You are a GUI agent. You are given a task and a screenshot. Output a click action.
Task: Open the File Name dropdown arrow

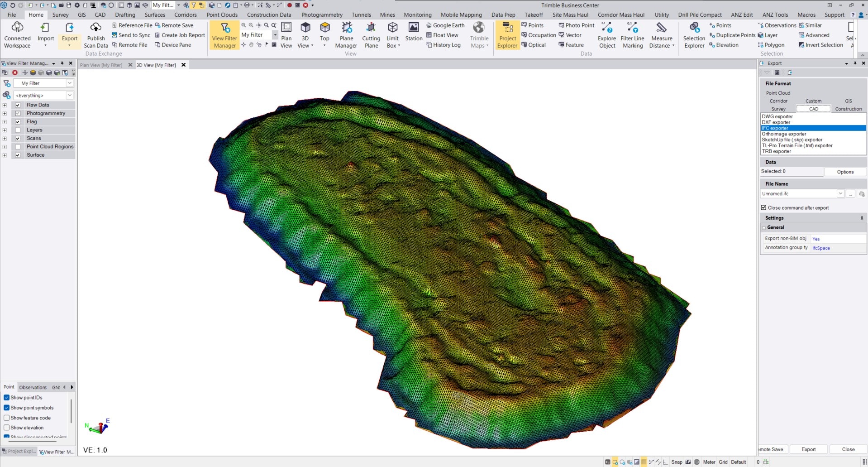click(x=840, y=193)
